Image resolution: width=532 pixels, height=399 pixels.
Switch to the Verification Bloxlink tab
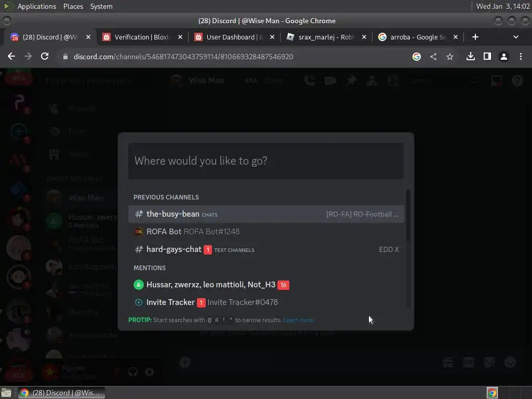click(142, 37)
